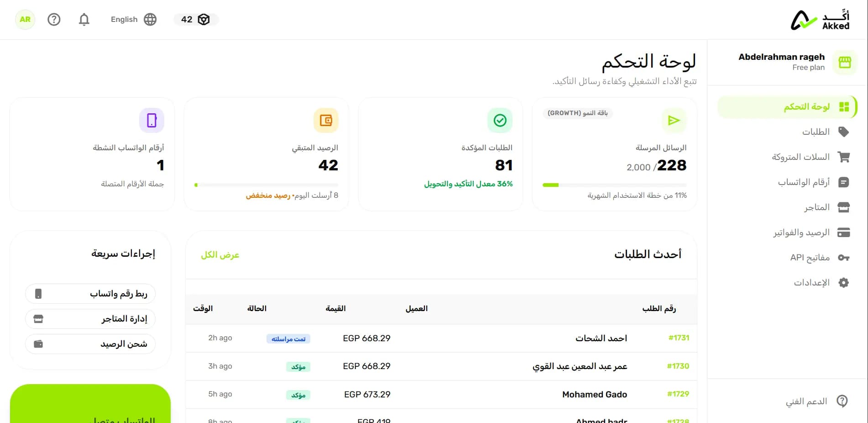Screen dimensions: 868x423
Task: Click the globe language icon
Action: click(x=150, y=20)
